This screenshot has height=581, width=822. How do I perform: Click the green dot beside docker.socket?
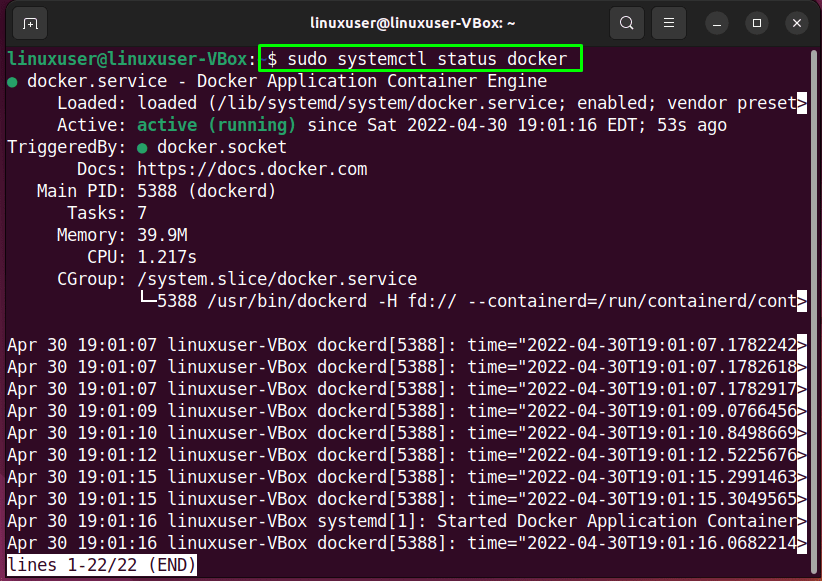[142, 148]
